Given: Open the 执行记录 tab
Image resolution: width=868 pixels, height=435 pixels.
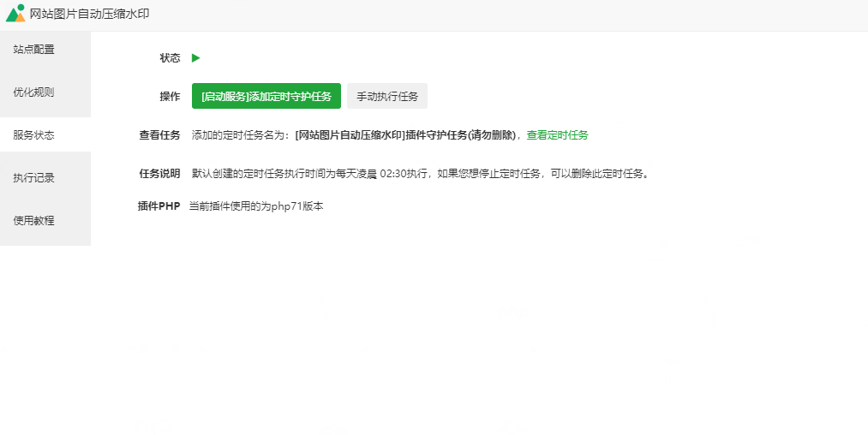Looking at the screenshot, I should (x=45, y=177).
